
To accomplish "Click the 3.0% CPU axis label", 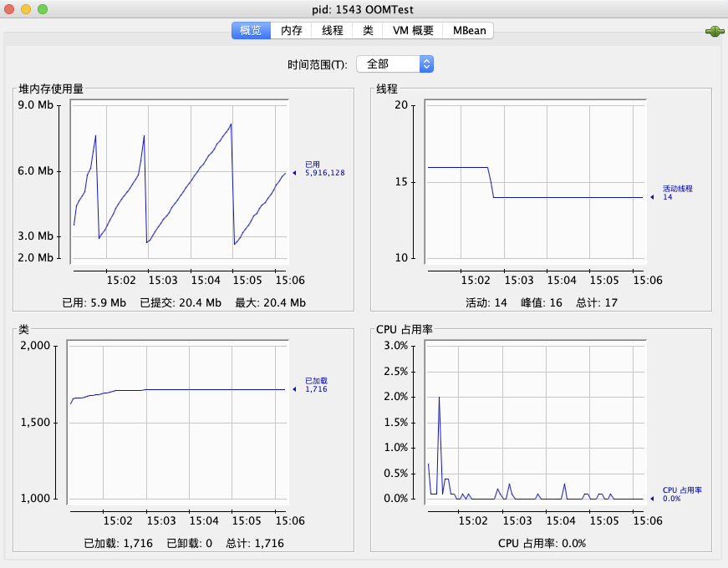I will click(395, 345).
